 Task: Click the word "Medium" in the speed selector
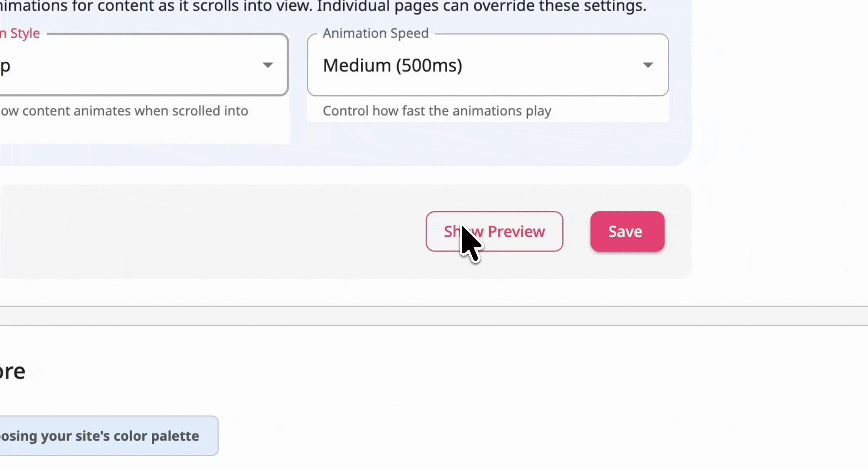(x=357, y=65)
